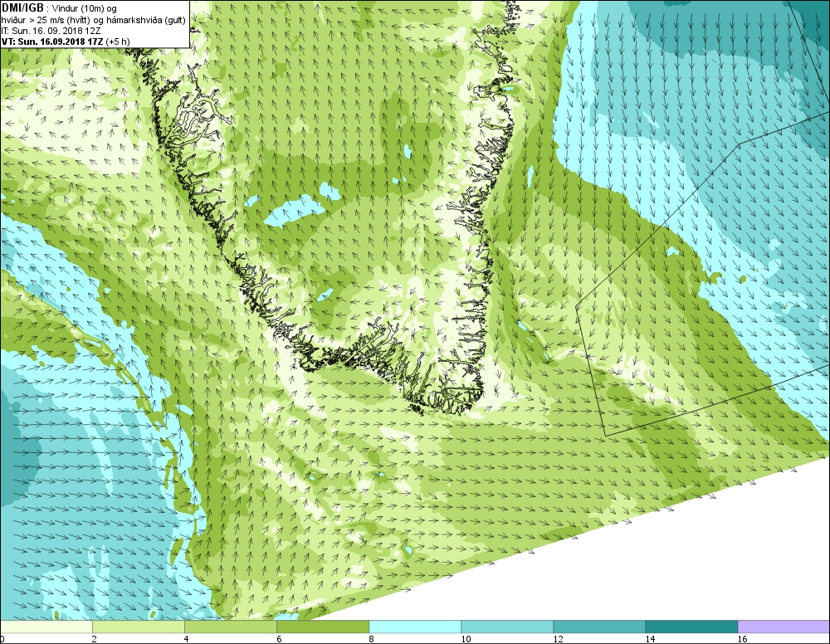
Task: Click the "IT: Sun. 16. 09. 2018 12Z" line
Action: coord(51,31)
